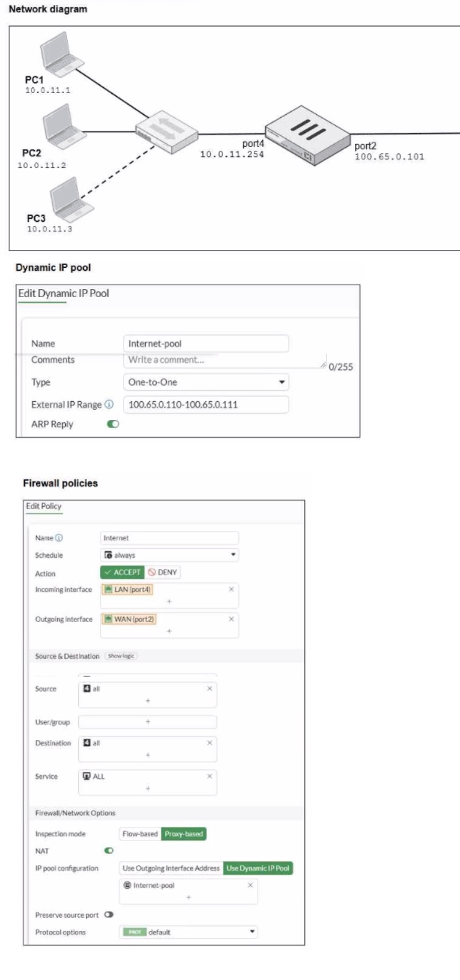Click the Show logic button
Screen dimensions: 460x980
click(121, 656)
